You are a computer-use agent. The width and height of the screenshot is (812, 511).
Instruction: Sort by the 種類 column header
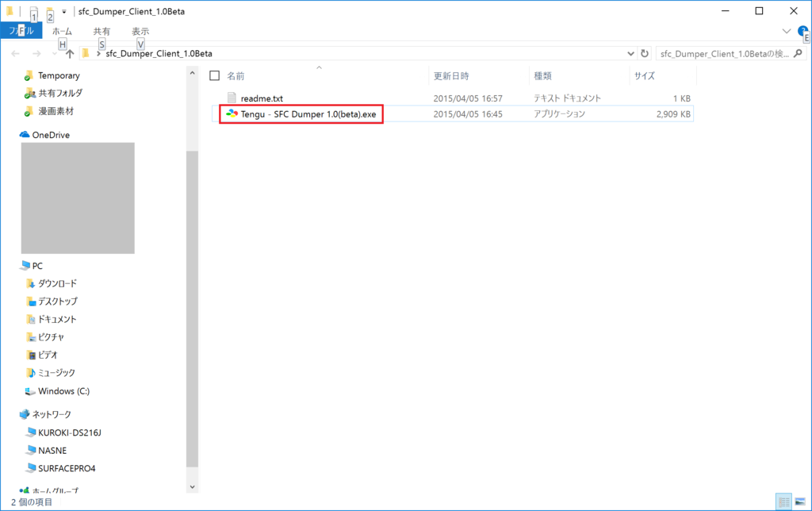coord(542,76)
